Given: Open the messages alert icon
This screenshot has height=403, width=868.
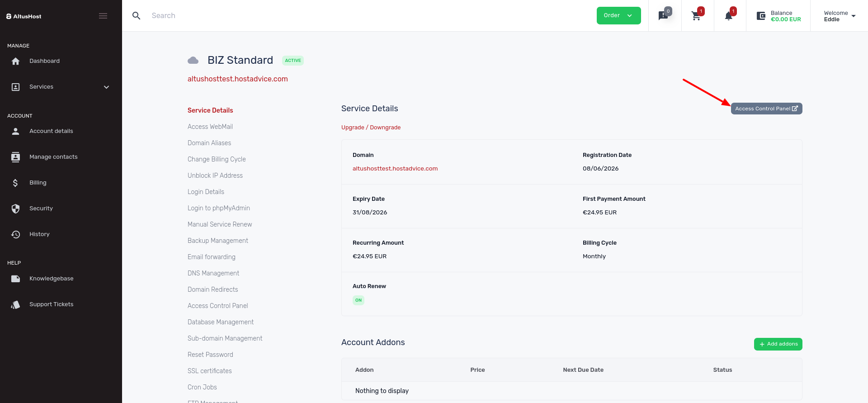Looking at the screenshot, I should click(664, 16).
